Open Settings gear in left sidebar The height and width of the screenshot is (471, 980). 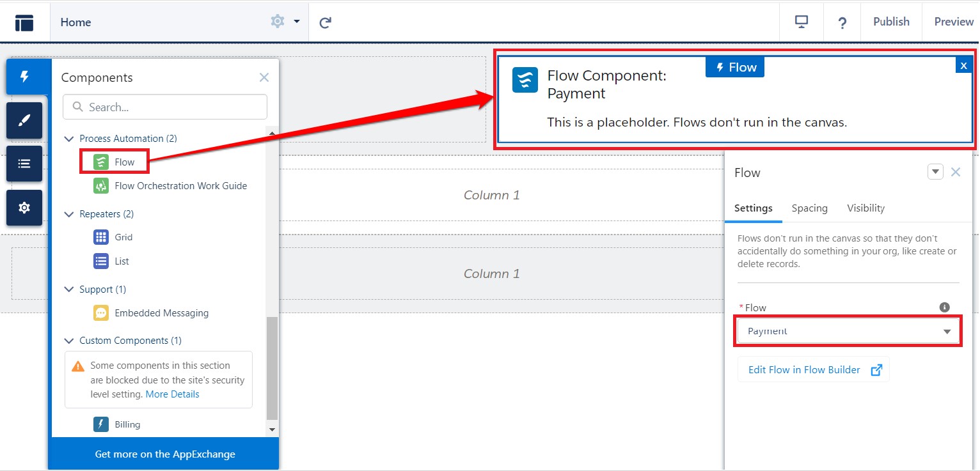24,208
